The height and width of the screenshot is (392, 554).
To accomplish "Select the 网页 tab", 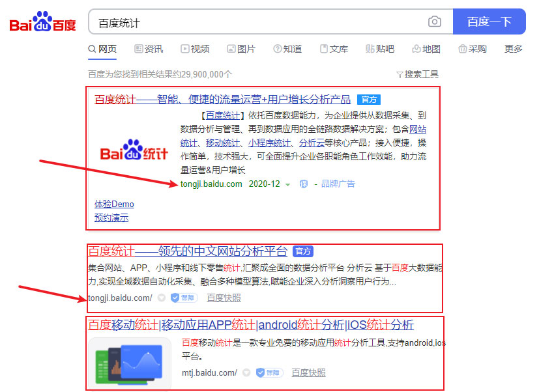I will tap(102, 49).
